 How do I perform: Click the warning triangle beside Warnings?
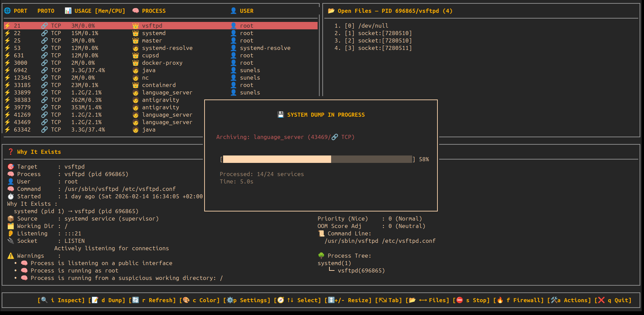tap(10, 255)
